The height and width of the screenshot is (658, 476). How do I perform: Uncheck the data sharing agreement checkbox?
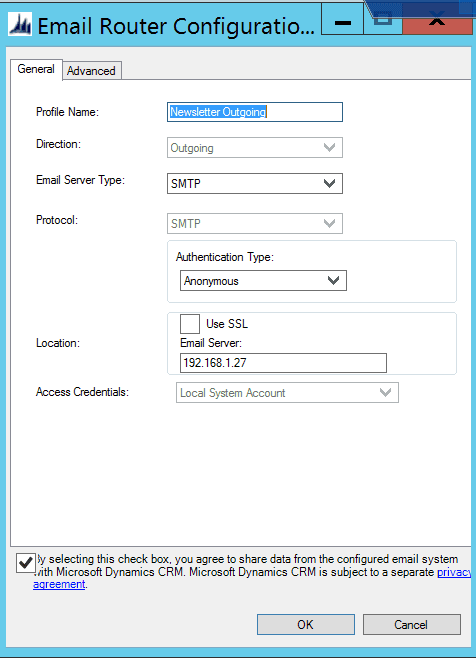tap(26, 563)
